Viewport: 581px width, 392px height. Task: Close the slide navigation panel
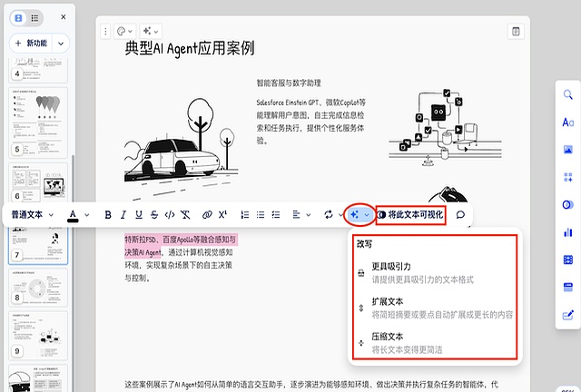(x=64, y=17)
